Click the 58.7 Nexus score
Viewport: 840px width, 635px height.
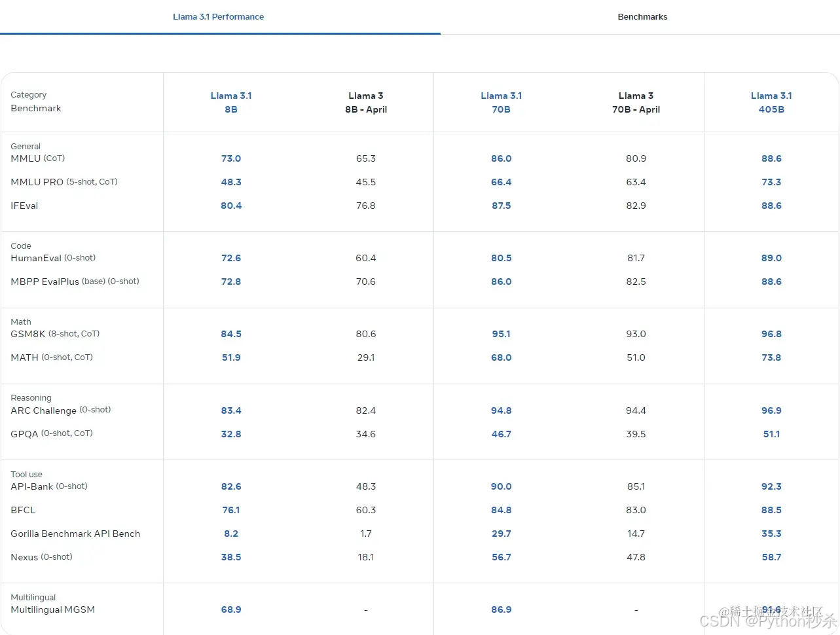tap(771, 557)
